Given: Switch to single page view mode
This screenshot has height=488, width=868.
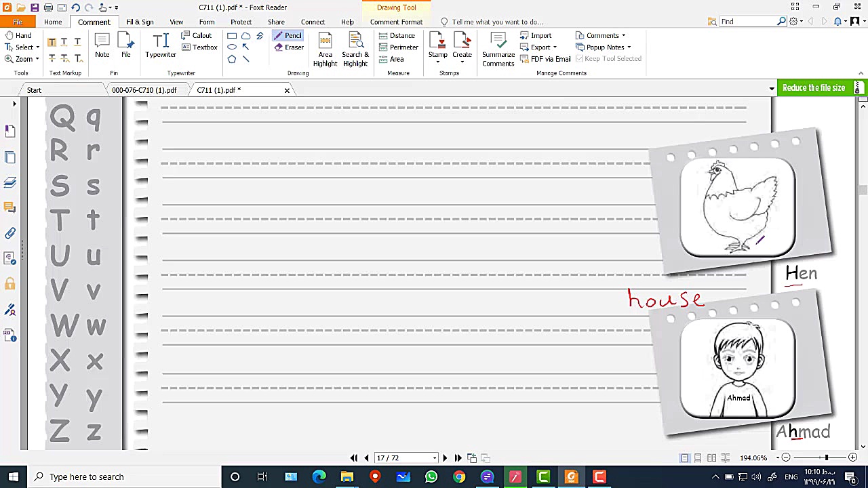Looking at the screenshot, I should click(685, 458).
